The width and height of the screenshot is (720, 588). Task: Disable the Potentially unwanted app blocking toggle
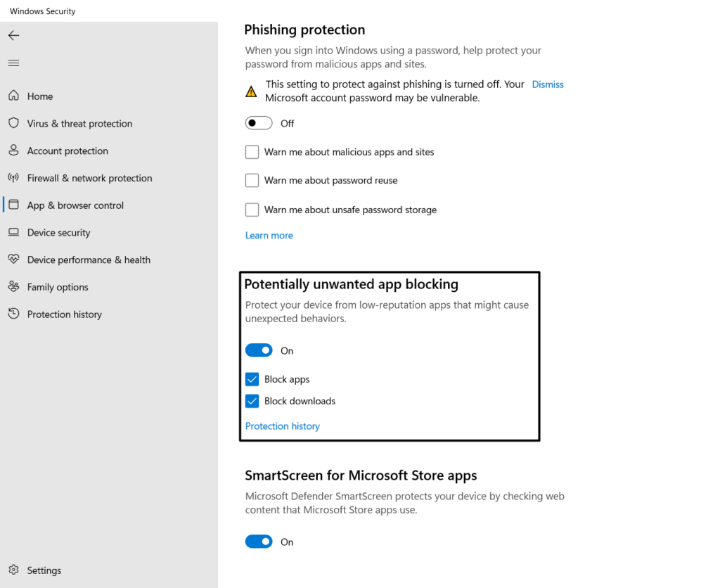pos(259,350)
